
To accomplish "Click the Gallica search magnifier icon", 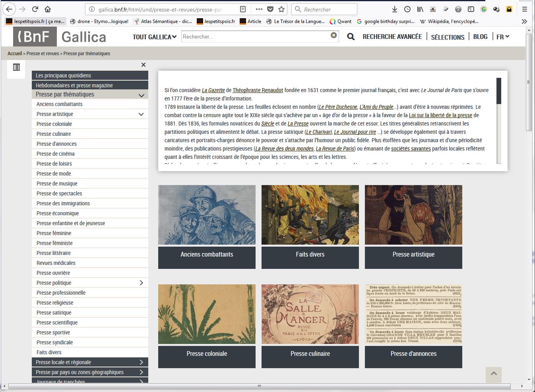I will tap(351, 37).
